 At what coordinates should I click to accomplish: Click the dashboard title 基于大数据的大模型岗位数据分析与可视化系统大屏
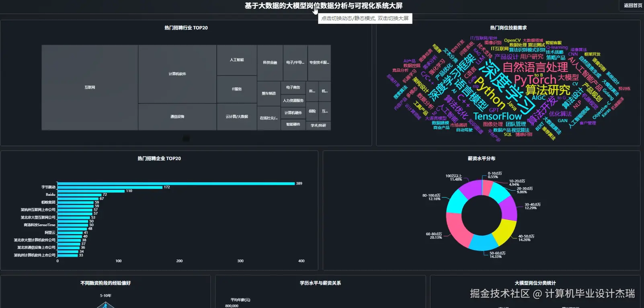pos(324,6)
